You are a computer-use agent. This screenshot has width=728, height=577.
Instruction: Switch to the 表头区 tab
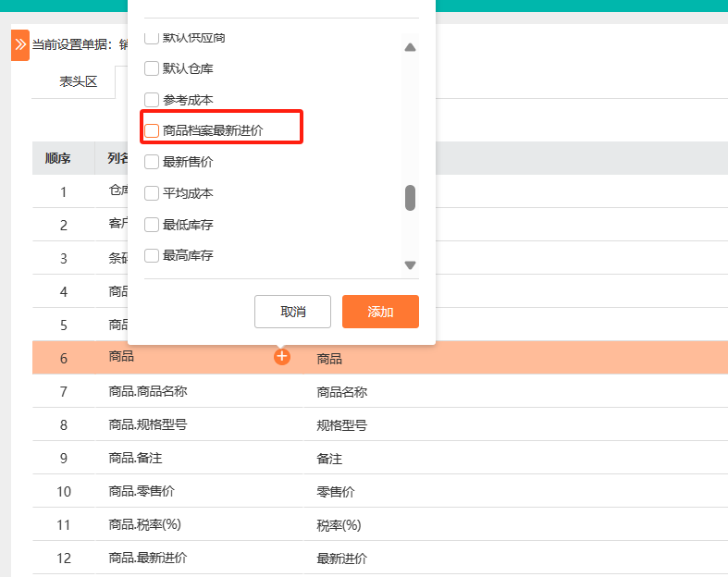tap(79, 81)
